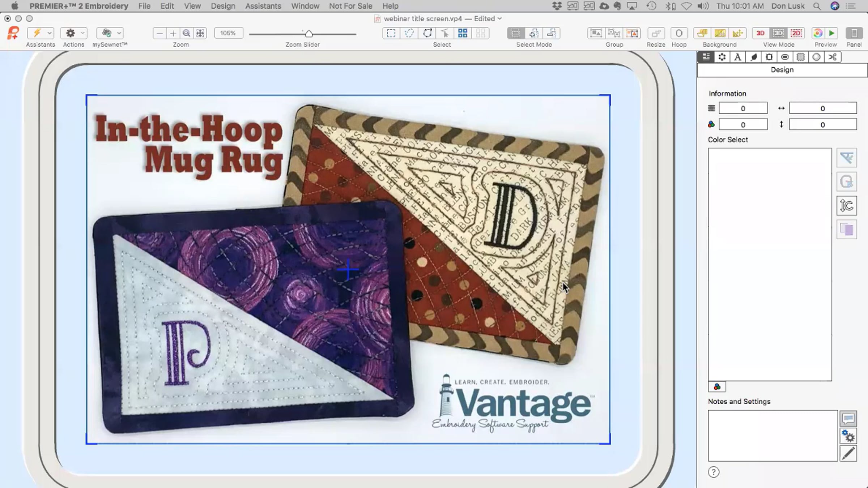Switch to 3D view mode
The height and width of the screenshot is (488, 868).
point(761,33)
